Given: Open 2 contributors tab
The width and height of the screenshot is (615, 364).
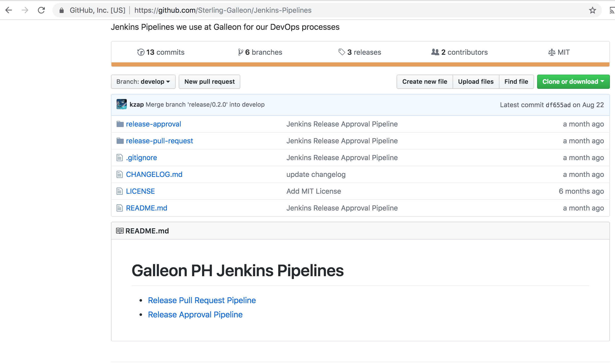Looking at the screenshot, I should tap(459, 52).
